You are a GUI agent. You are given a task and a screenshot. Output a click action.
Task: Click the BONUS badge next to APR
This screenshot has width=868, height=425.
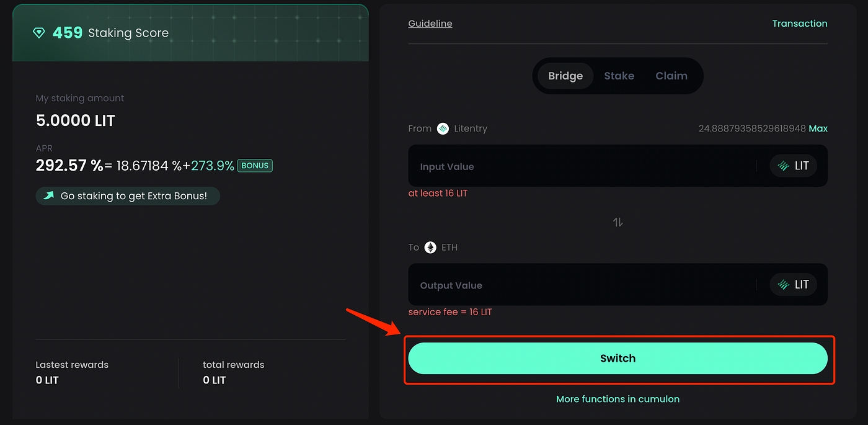(255, 166)
